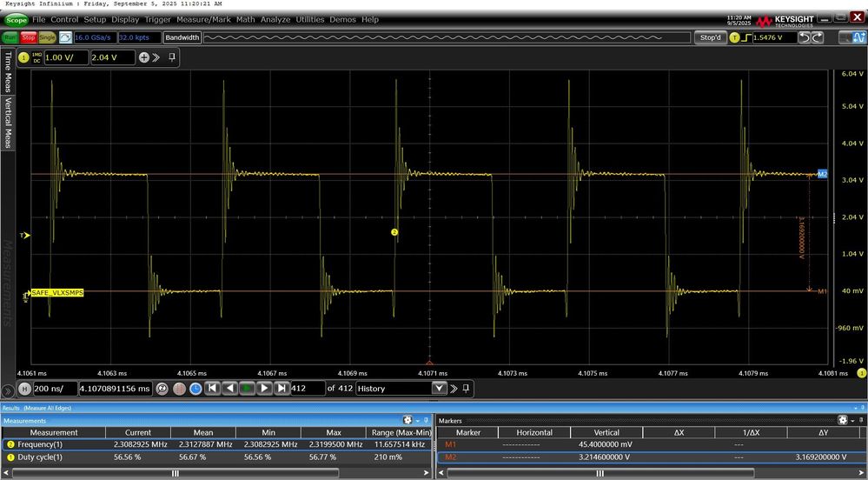The image size is (868, 480).
Task: Click the rising edge trigger slope icon
Action: 745,37
